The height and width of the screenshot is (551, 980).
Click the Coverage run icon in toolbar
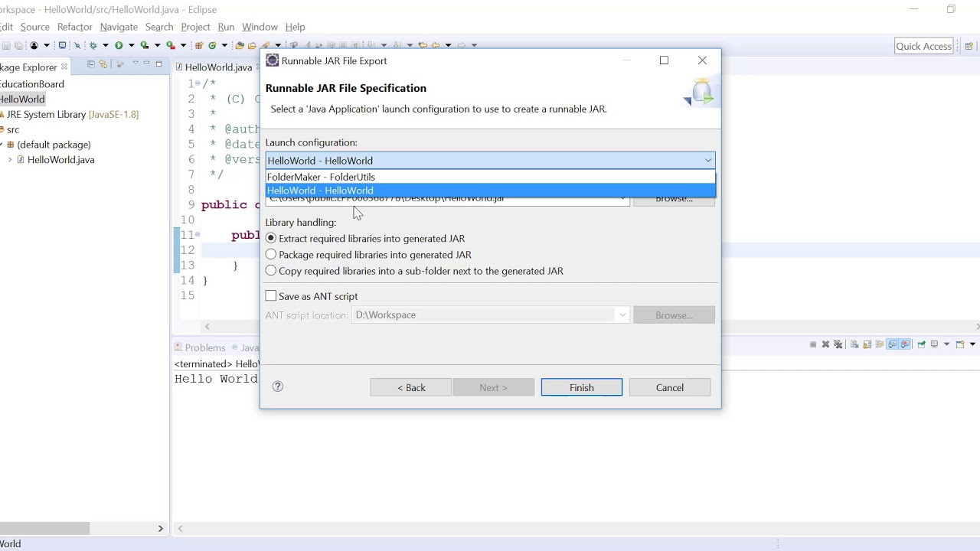pos(144,45)
